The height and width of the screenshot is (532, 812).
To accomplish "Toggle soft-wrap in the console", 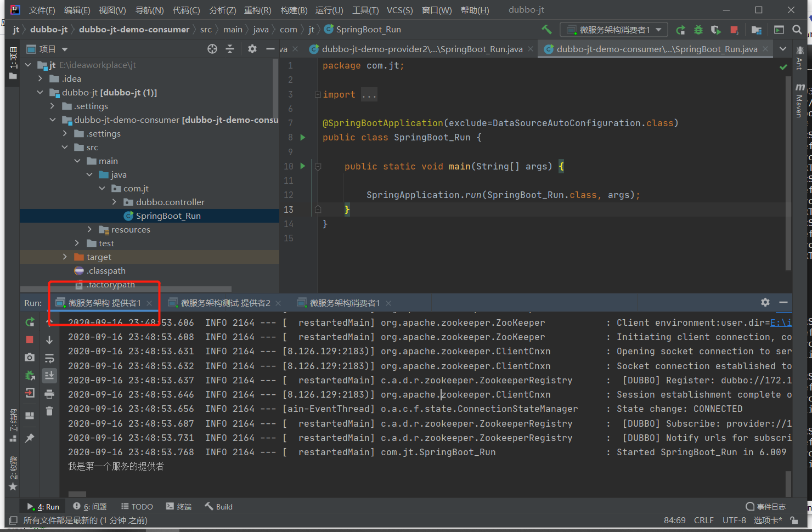I will pyautogui.click(x=49, y=358).
